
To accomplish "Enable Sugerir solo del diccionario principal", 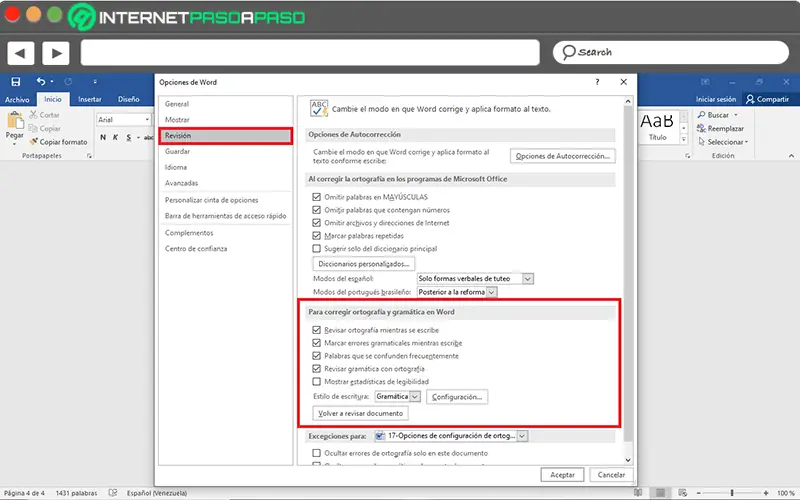I will (x=316, y=248).
